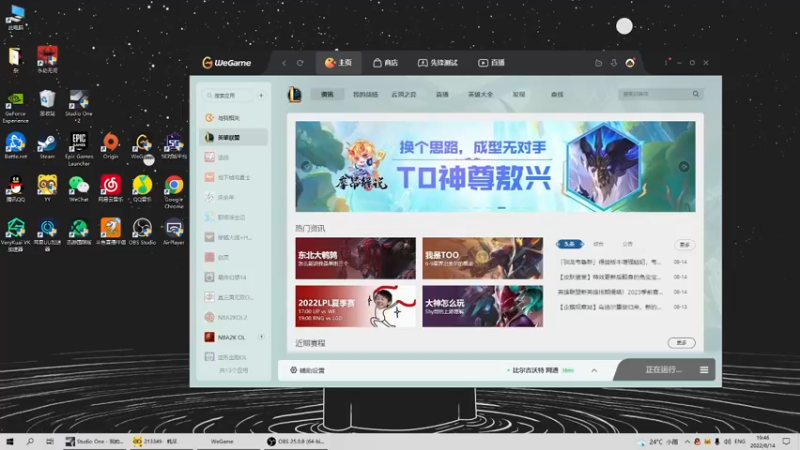The height and width of the screenshot is (450, 800).
Task: Open the 商店 store tab
Action: 385,63
